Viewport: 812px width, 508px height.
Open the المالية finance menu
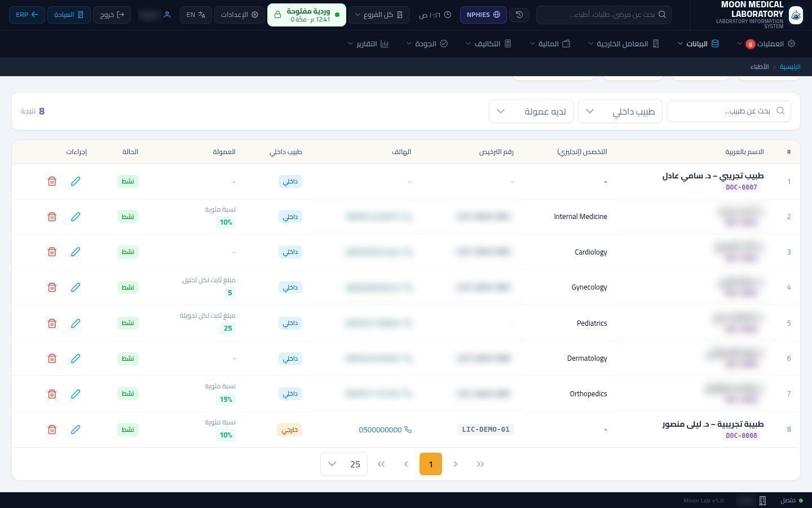(550, 43)
